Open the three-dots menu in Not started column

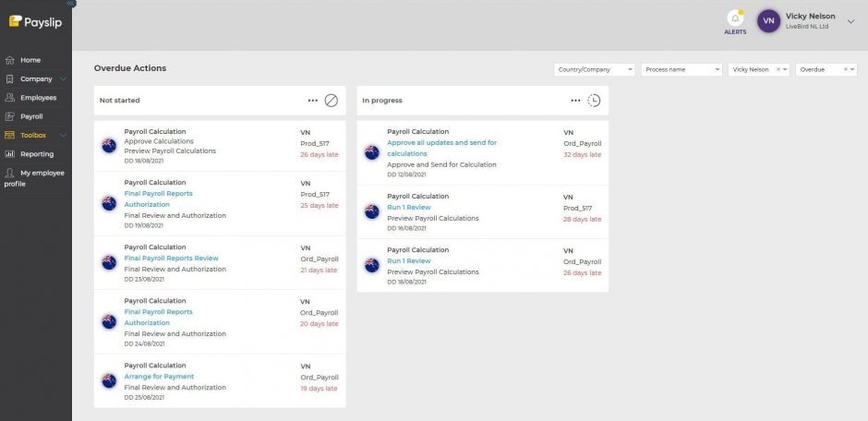tap(313, 100)
